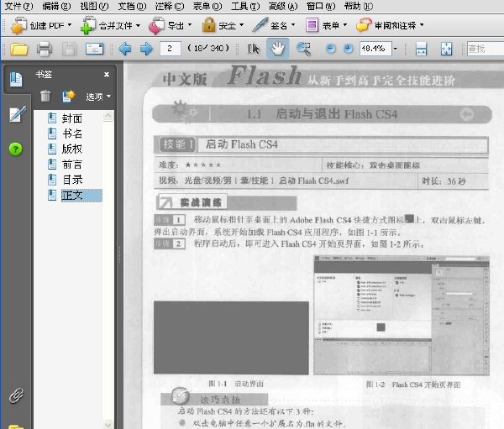The image size is (504, 429).
Task: Click the 启动与退出 Flash CS4 heading
Action: (337, 114)
